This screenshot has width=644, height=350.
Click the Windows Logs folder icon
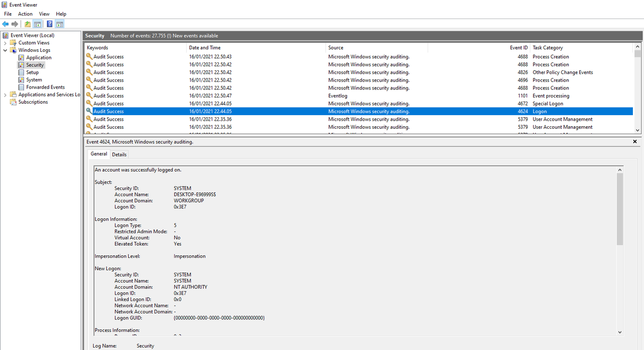[x=14, y=50]
